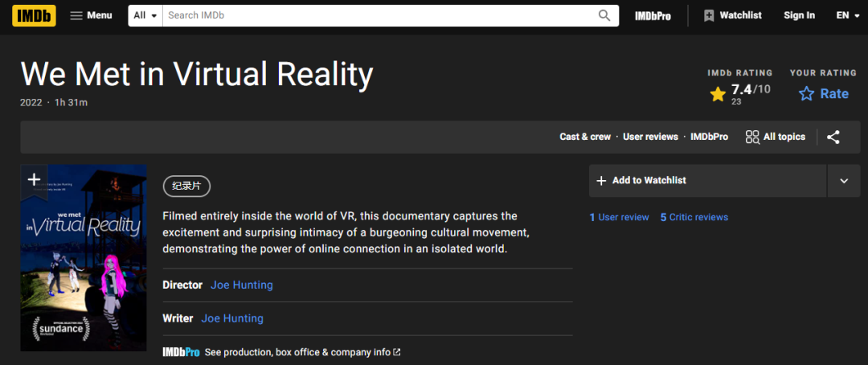Screen dimensions: 868x365
Task: Click the Add to Watchlist button
Action: (707, 181)
